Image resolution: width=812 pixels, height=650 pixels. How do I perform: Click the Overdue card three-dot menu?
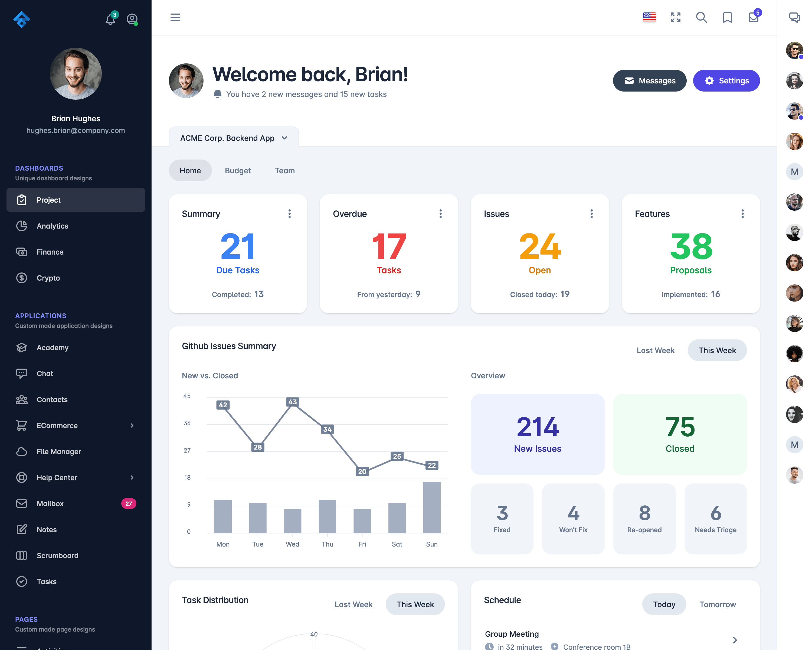click(440, 214)
